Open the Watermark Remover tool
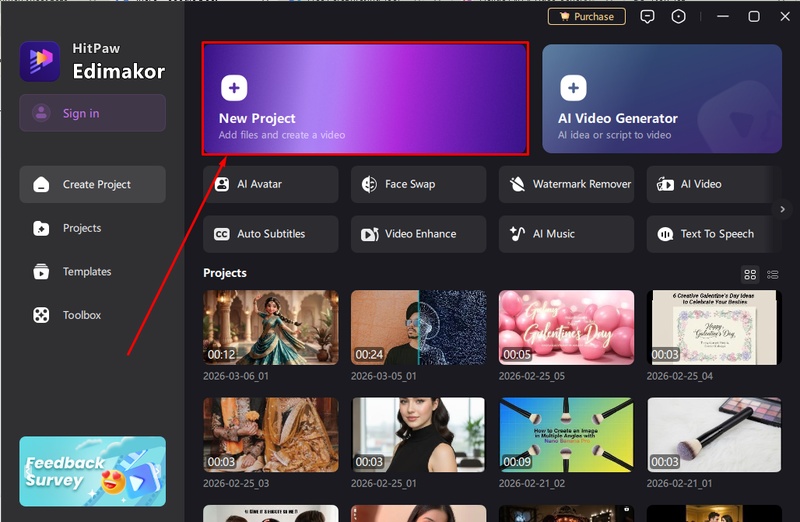Image resolution: width=800 pixels, height=522 pixels. point(566,184)
